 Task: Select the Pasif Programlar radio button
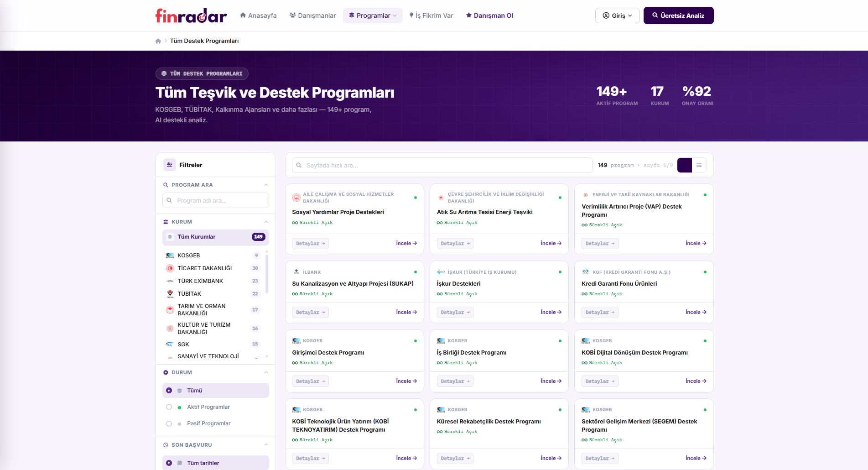tap(169, 423)
